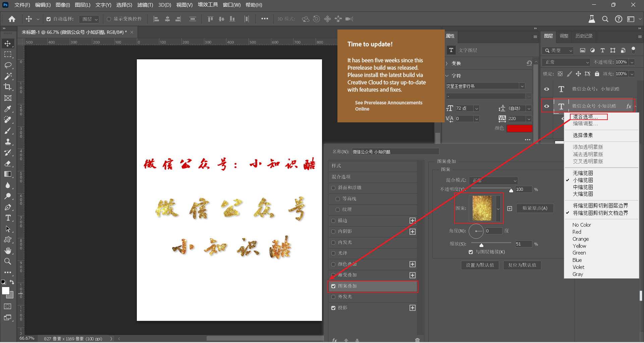Expand the 变换 section in Properties

tap(446, 63)
